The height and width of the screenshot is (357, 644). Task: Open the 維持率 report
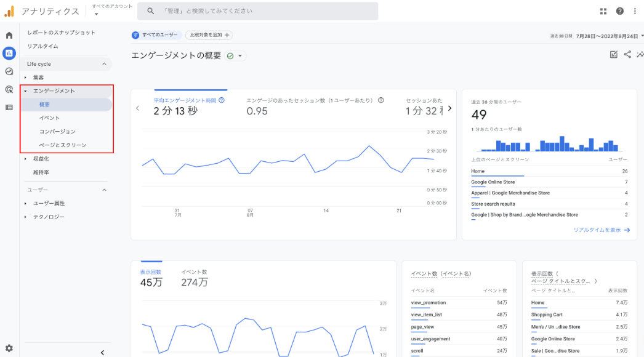click(x=41, y=172)
